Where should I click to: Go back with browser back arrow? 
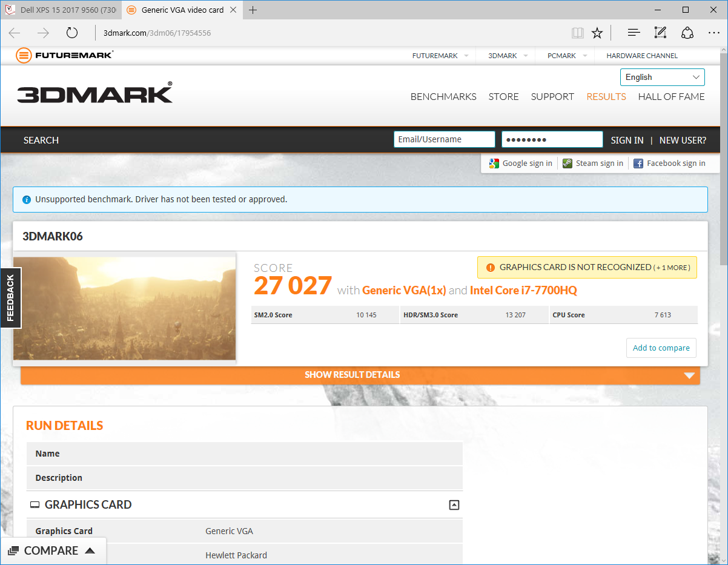click(15, 33)
